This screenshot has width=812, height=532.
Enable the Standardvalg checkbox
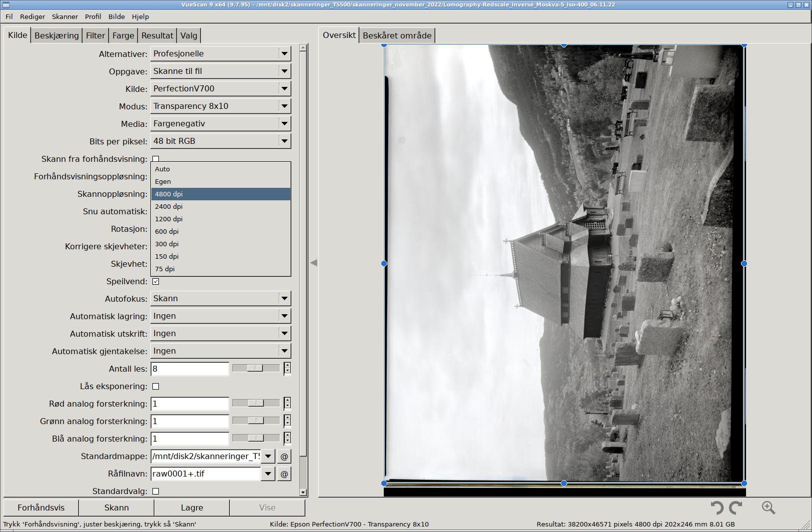click(x=155, y=491)
